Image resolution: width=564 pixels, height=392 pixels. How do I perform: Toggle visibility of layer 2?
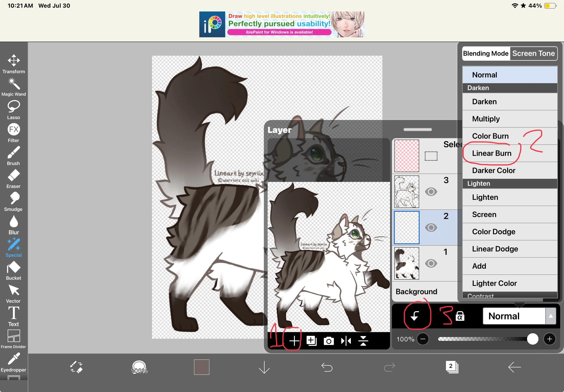coord(431,228)
